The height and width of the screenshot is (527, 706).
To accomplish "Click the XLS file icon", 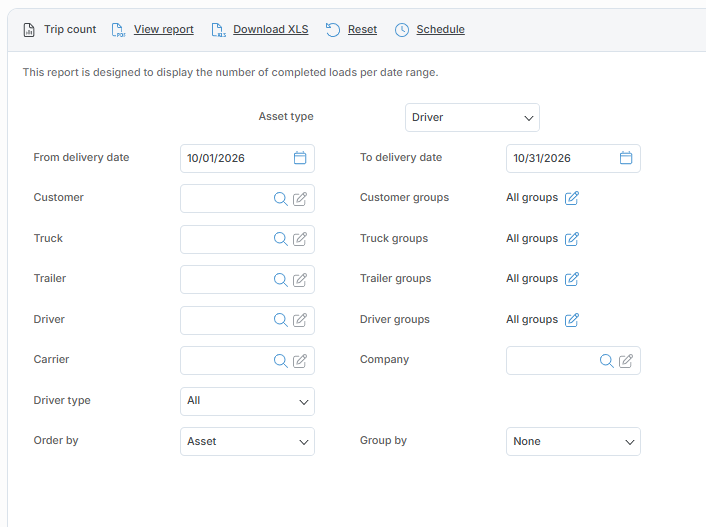I will (x=218, y=30).
